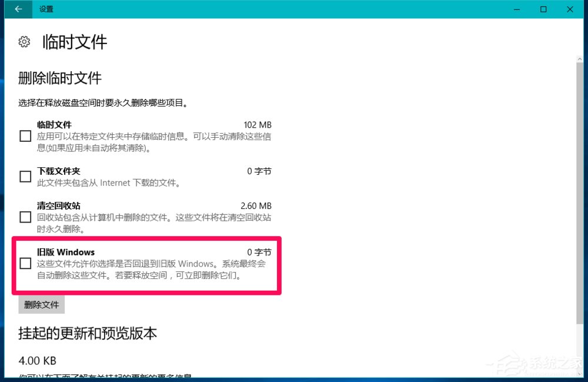Viewport: 588px width, 382px height.
Task: Enable the 下载文件夹 checkbox
Action: (x=25, y=176)
